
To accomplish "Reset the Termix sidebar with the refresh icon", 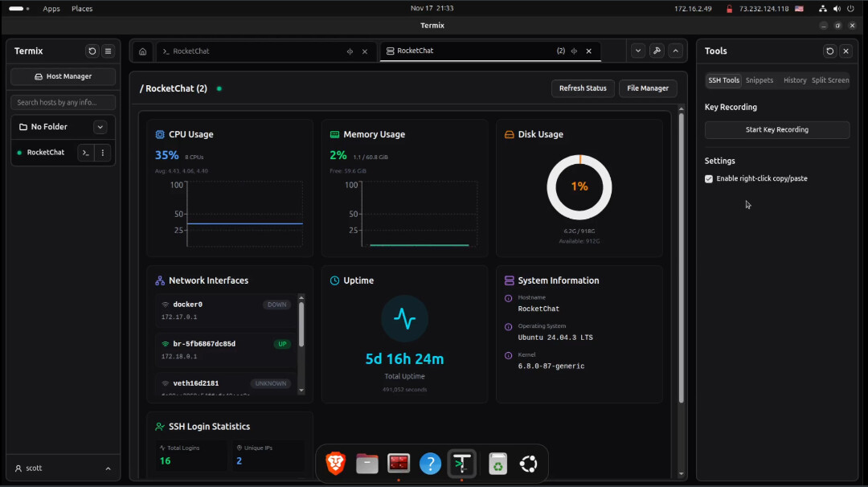I will point(92,51).
